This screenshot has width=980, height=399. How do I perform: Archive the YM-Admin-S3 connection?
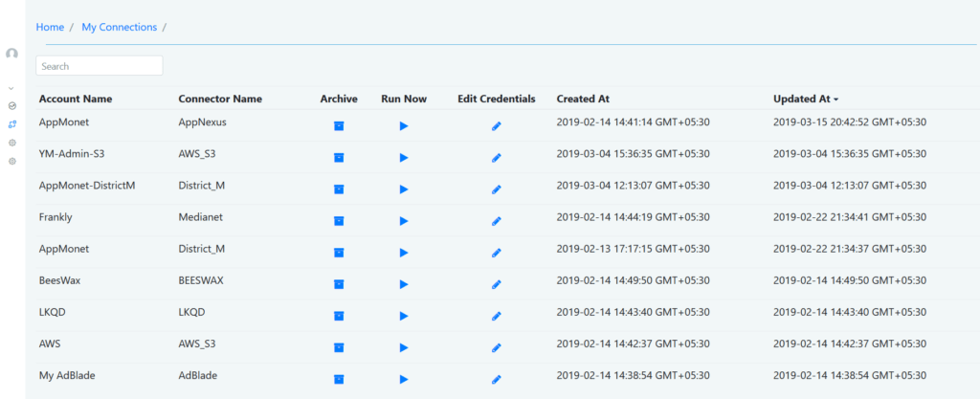point(339,158)
